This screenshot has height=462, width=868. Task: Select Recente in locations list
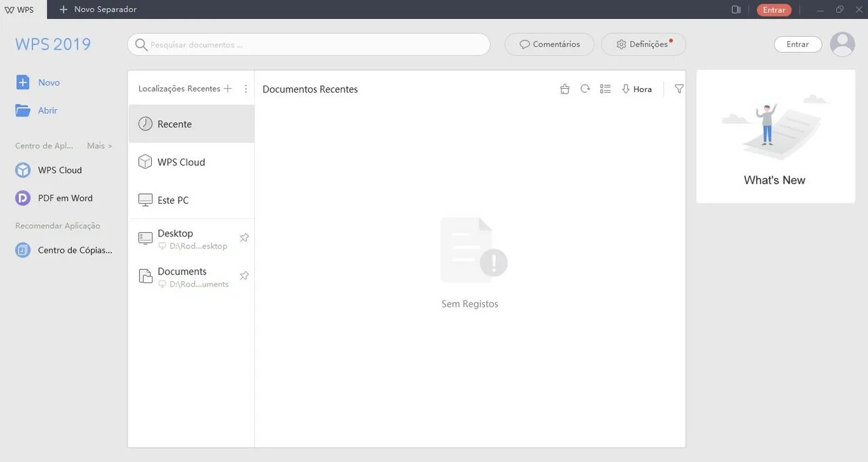[191, 124]
